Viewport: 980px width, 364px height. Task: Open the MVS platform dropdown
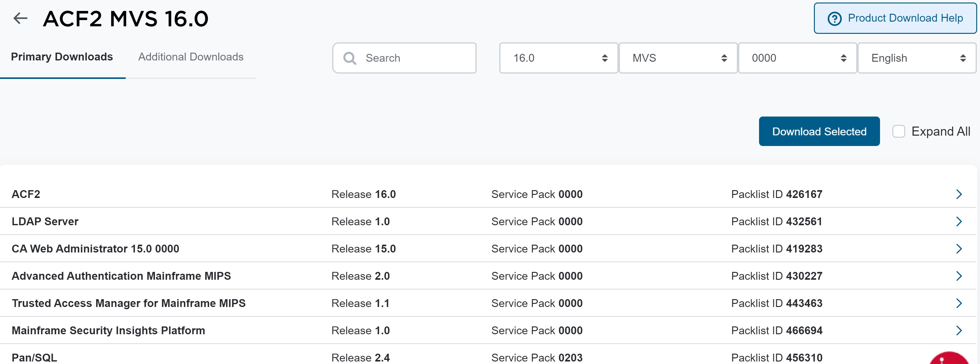pos(678,58)
